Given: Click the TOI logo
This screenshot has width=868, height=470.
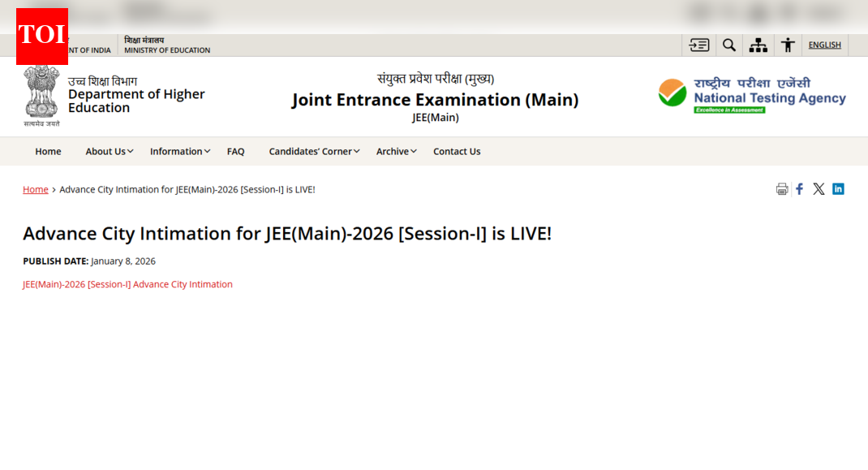Looking at the screenshot, I should (42, 35).
